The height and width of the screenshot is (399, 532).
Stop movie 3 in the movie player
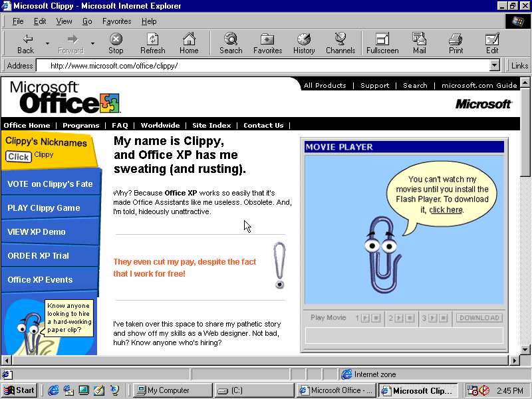(x=444, y=318)
